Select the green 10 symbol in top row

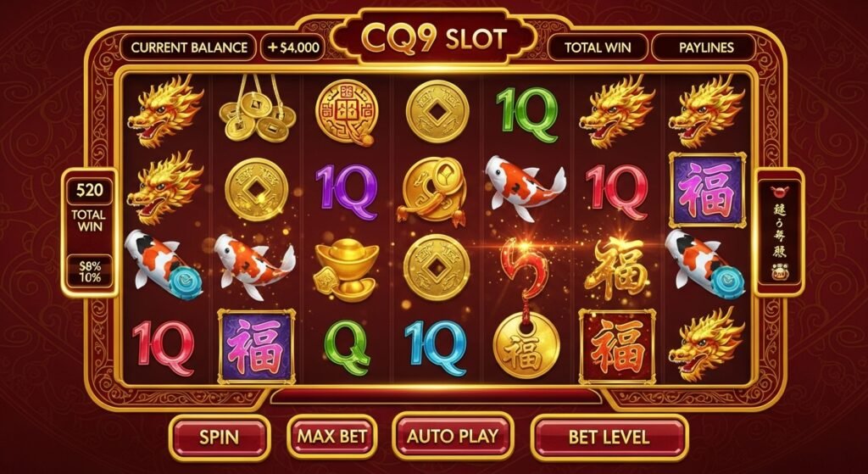[x=526, y=114]
